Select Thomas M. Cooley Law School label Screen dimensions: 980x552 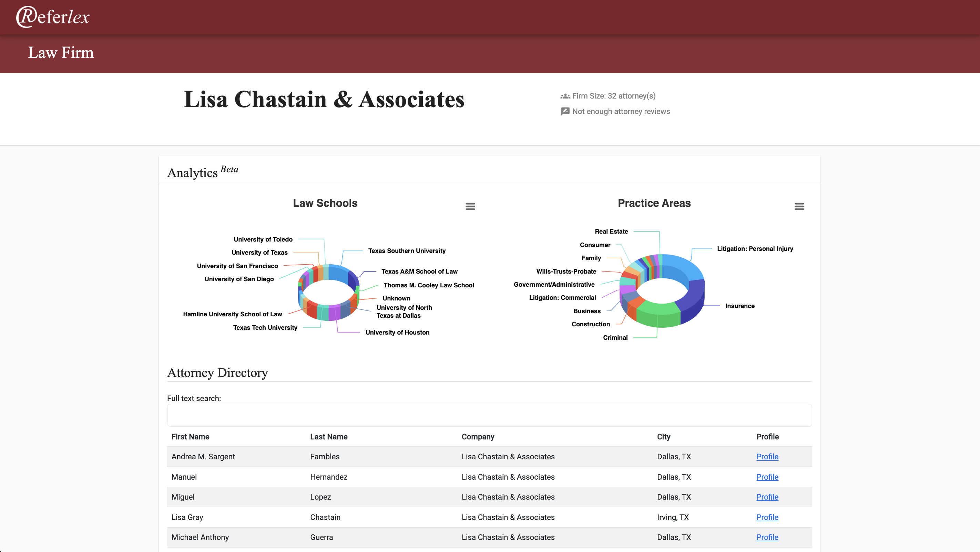(428, 285)
